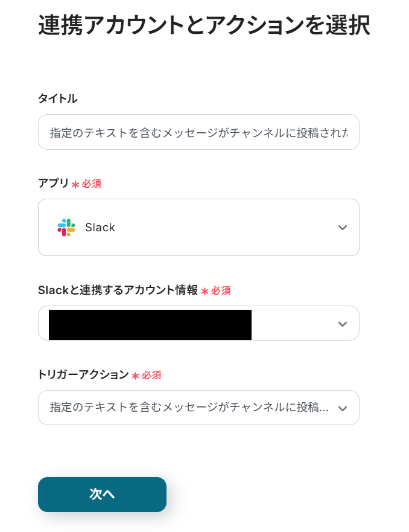Click the 必須 text beside トリガーアクション
Image resolution: width=409 pixels, height=532 pixels.
[151, 375]
